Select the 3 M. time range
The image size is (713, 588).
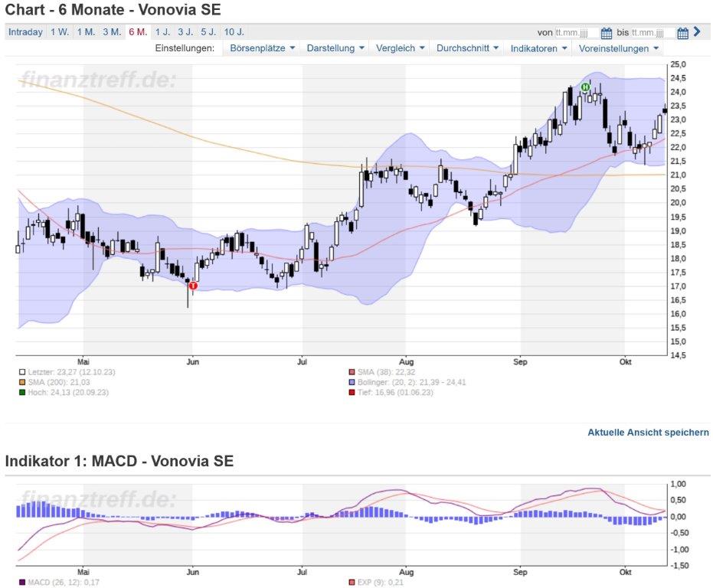tap(111, 32)
